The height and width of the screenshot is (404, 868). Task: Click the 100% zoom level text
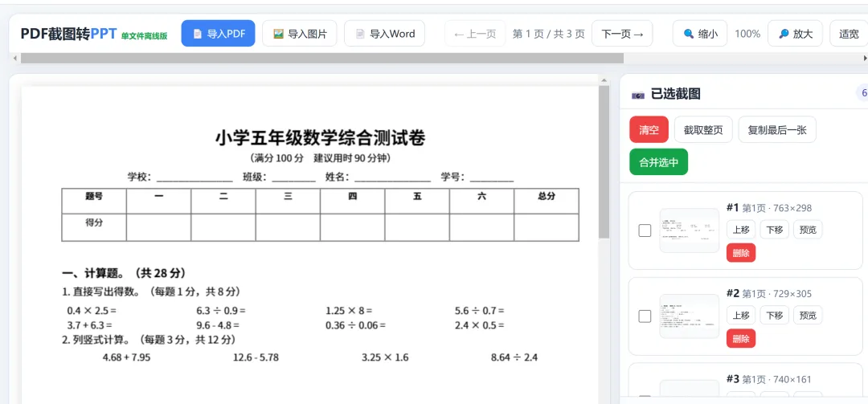click(x=747, y=34)
